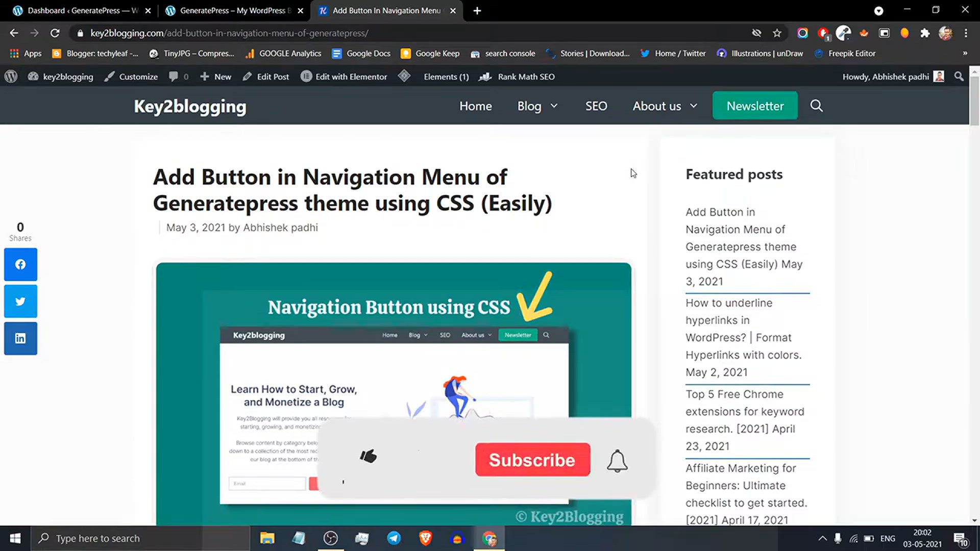Open Telegram from taskbar
The image size is (980, 551).
click(394, 538)
